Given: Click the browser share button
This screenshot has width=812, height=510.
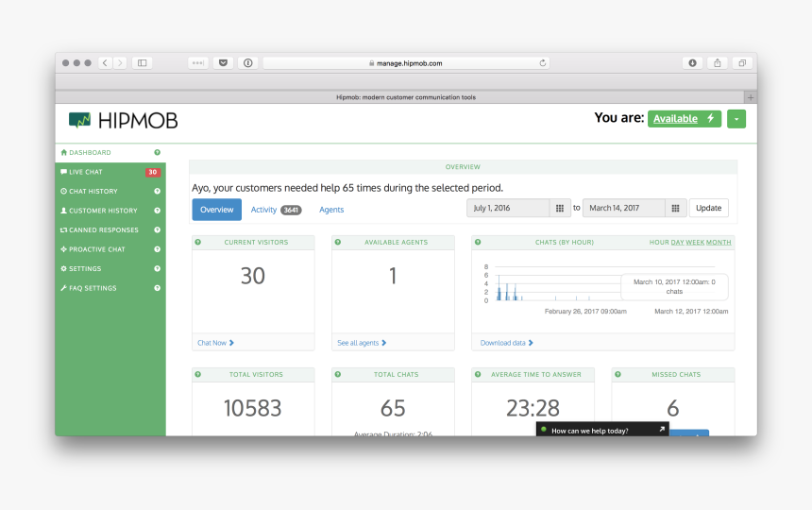Looking at the screenshot, I should (x=718, y=62).
